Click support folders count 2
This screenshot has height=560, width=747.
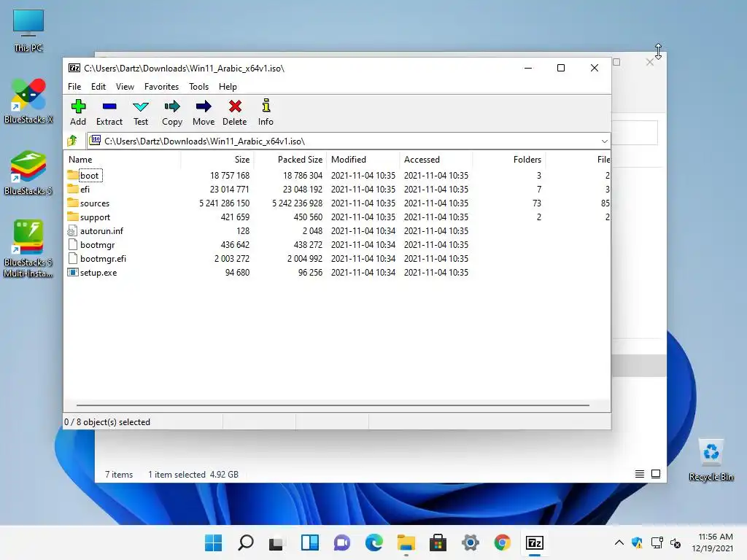click(x=539, y=217)
